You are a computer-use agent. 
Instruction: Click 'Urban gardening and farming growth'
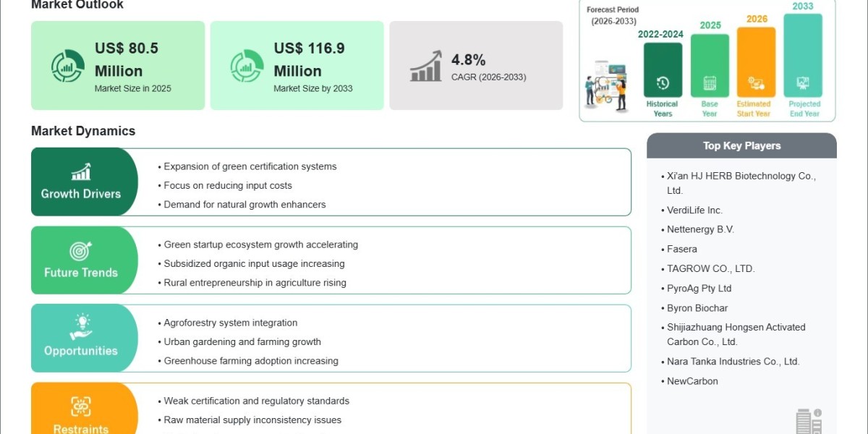click(x=242, y=342)
